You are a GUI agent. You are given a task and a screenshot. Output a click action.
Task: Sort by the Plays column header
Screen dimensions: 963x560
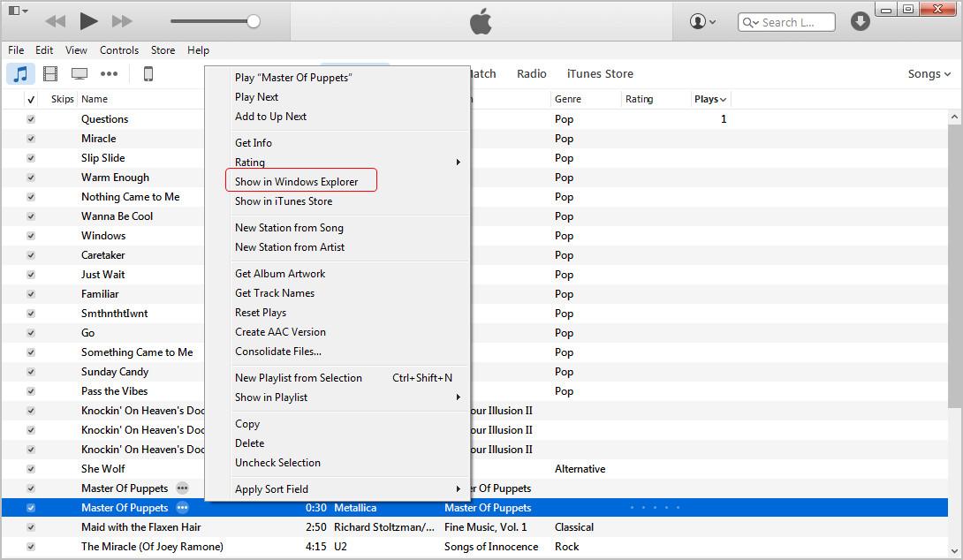710,99
